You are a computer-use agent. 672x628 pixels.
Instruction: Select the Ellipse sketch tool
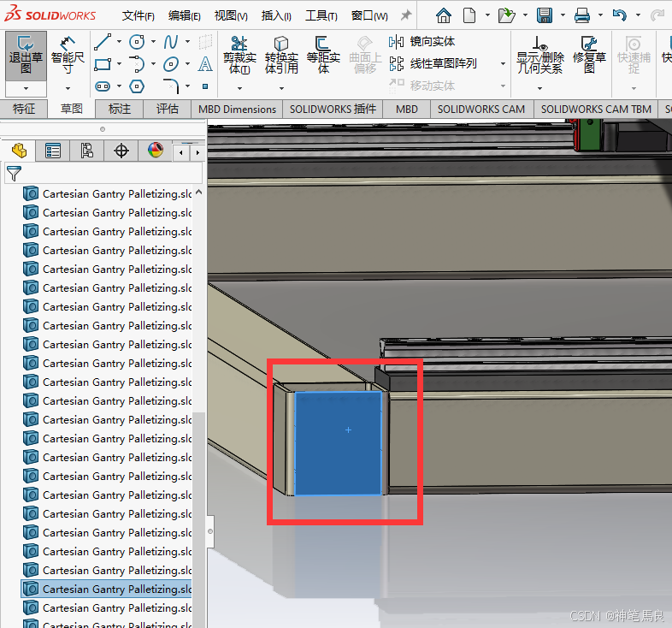(x=171, y=64)
